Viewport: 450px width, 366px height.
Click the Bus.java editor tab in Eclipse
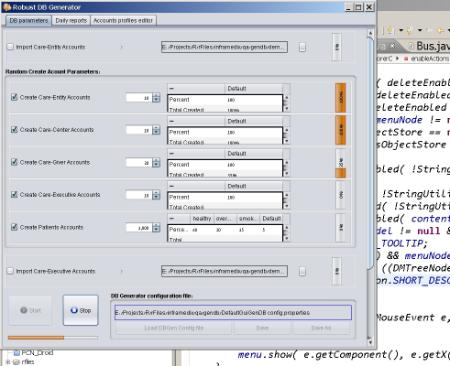tap(430, 46)
